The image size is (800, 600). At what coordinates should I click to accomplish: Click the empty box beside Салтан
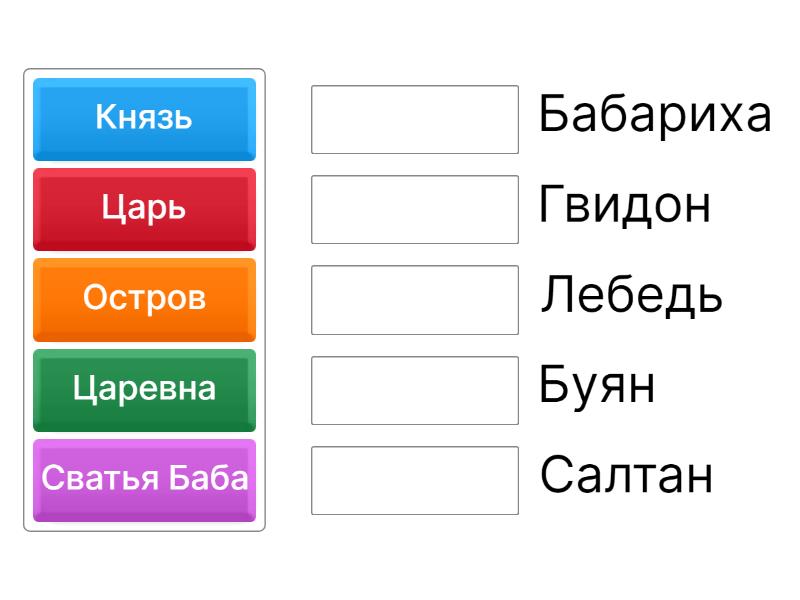pyautogui.click(x=414, y=480)
